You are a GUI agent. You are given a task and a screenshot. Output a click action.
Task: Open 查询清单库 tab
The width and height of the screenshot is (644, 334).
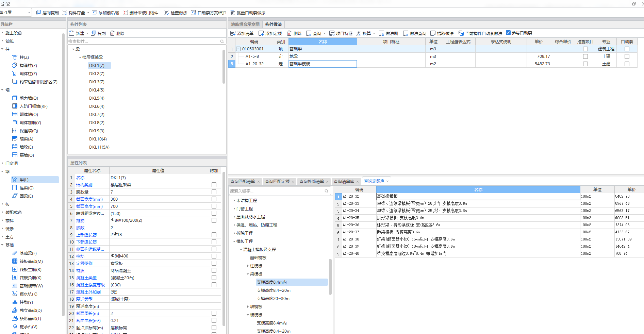click(x=344, y=182)
